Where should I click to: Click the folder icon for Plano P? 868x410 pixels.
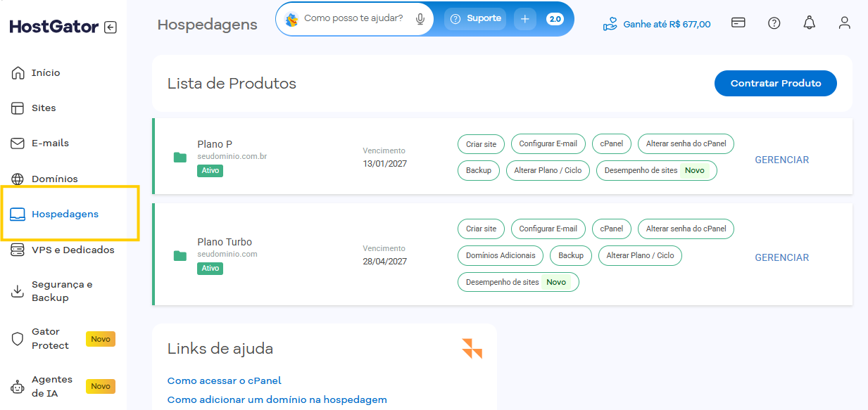(180, 157)
